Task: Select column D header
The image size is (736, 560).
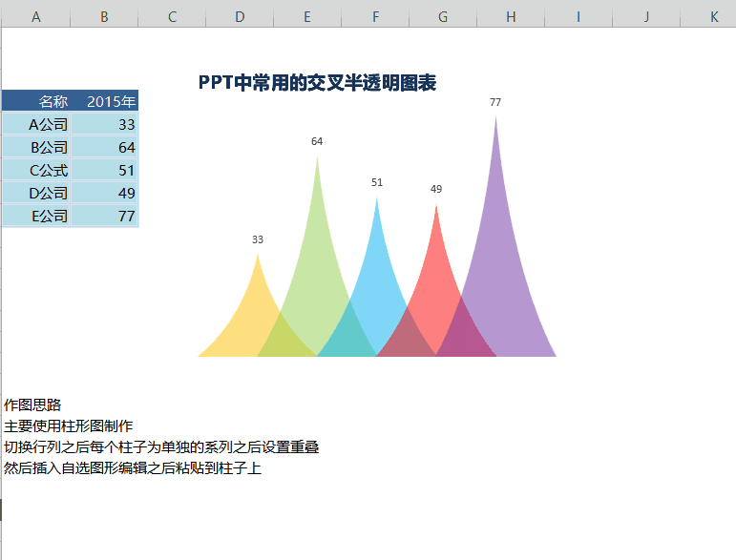Action: [239, 17]
